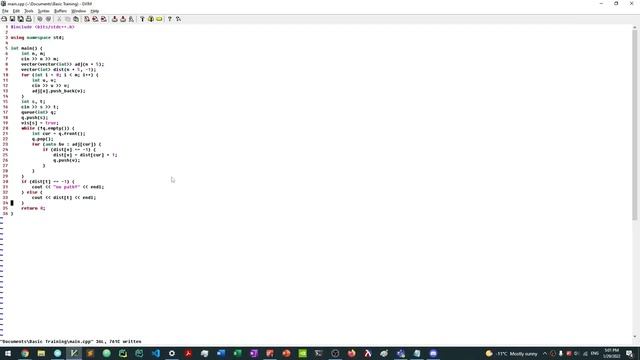Click the Save All files toolbar icon
640x360 pixels.
[20, 19]
